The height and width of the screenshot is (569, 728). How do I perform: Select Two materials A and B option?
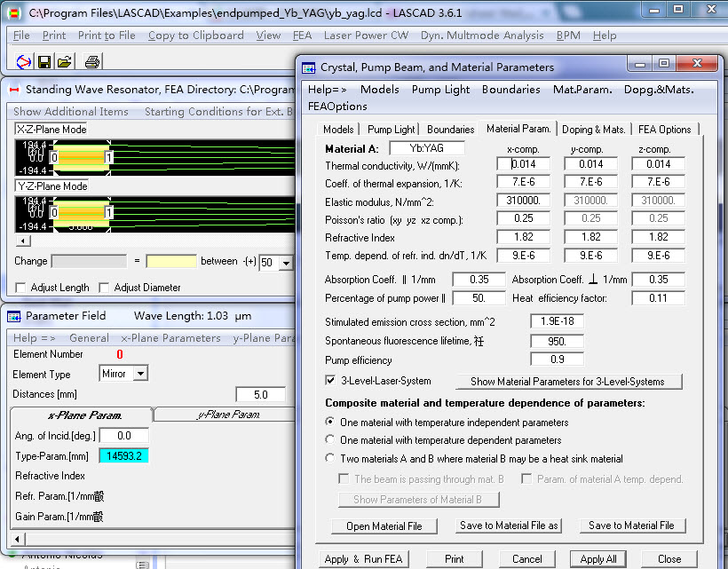329,458
